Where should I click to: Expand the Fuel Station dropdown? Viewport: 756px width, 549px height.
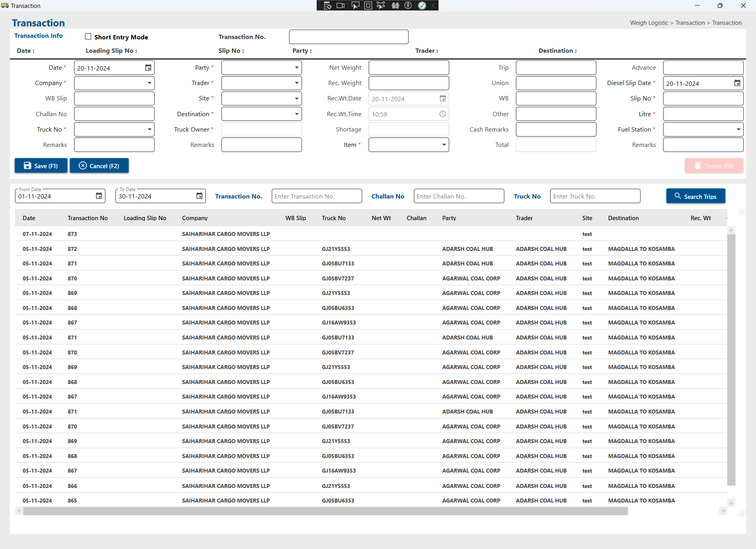pos(738,129)
